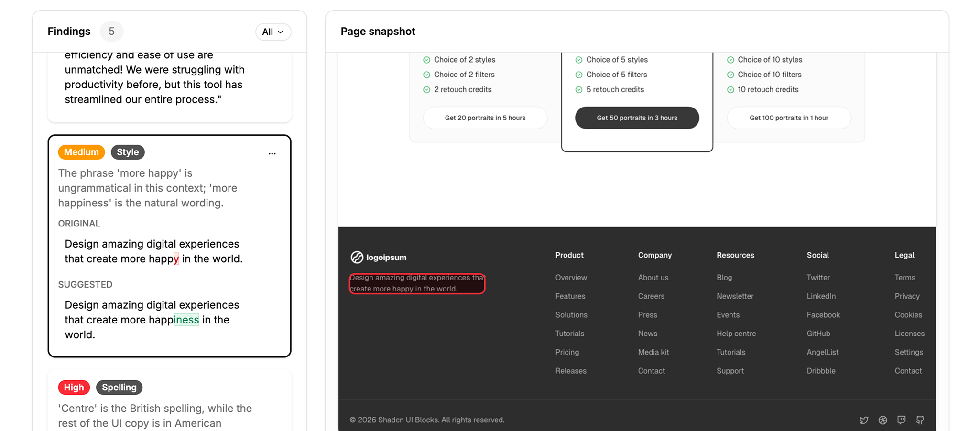
Task: Click the Dribbble ball icon in footer
Action: [882, 420]
